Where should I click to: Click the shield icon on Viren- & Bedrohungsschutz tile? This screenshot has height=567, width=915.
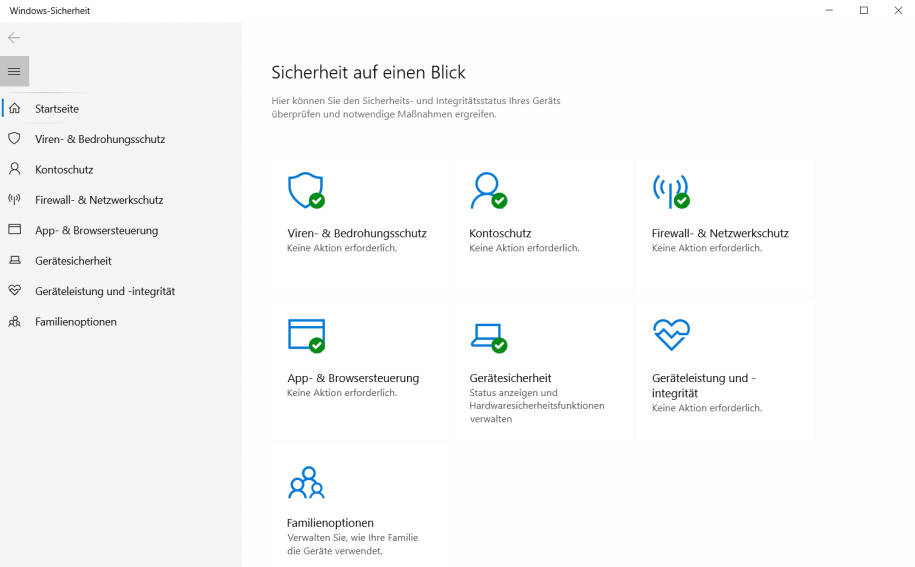click(x=306, y=190)
